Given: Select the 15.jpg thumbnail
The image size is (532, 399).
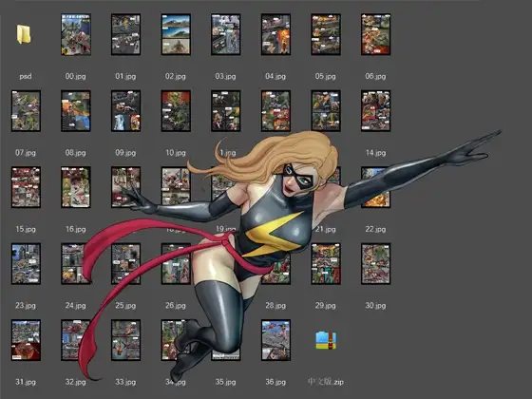Looking at the screenshot, I should click(x=26, y=187).
